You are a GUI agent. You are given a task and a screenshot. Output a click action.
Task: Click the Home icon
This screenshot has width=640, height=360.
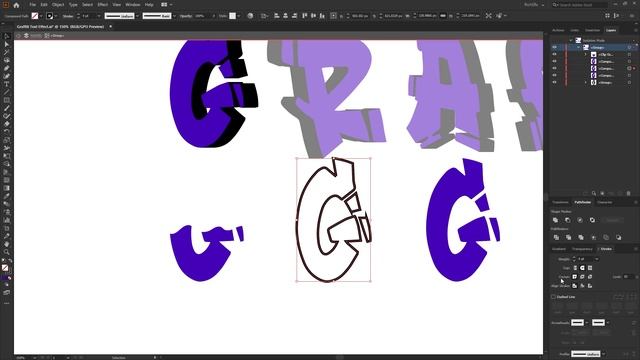click(x=16, y=5)
